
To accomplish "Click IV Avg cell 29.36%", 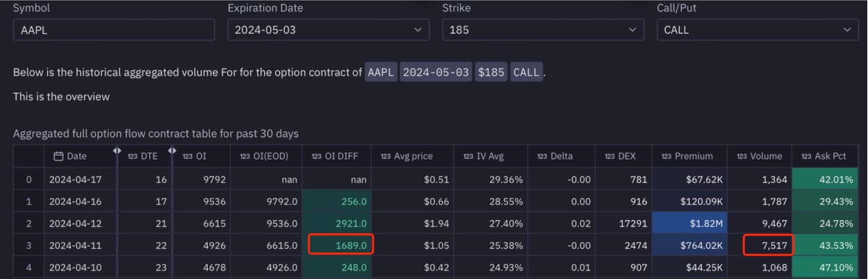I will click(490, 180).
